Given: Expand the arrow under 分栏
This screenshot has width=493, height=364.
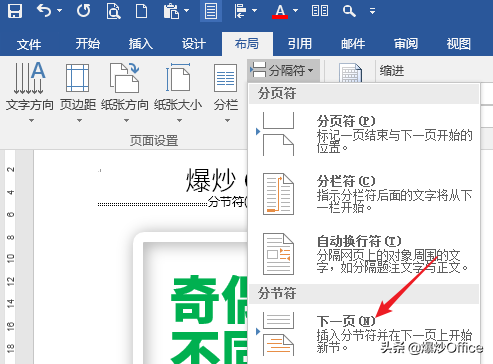Looking at the screenshot, I should point(227,120).
